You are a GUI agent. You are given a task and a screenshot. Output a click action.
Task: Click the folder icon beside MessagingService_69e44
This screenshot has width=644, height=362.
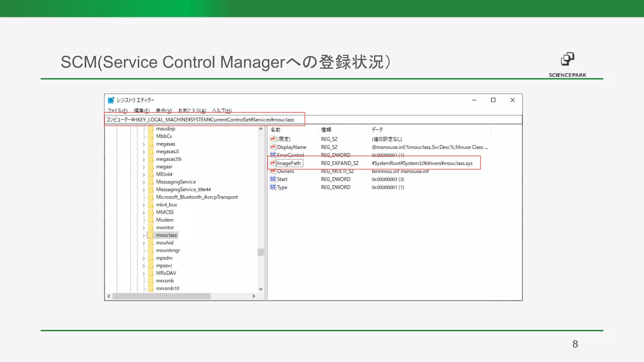pyautogui.click(x=151, y=189)
